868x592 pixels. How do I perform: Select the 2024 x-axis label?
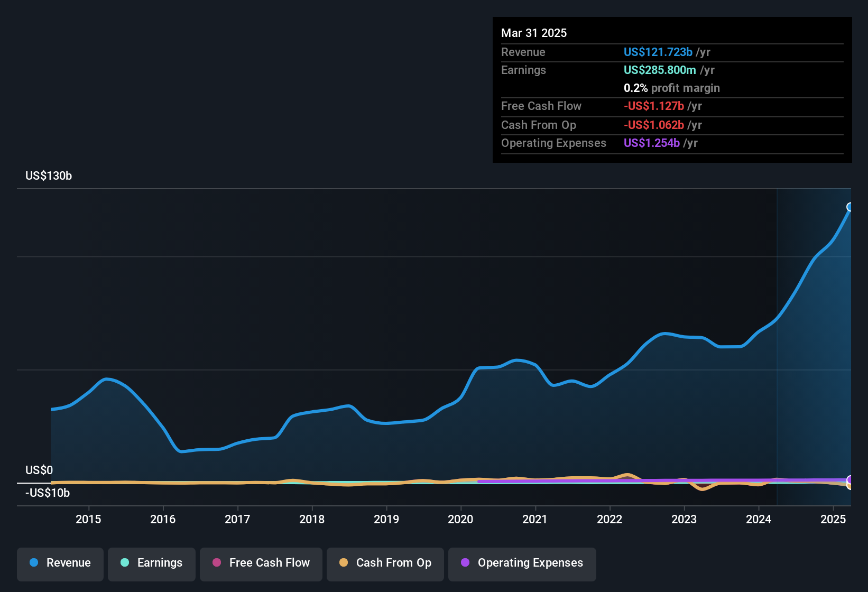point(759,519)
